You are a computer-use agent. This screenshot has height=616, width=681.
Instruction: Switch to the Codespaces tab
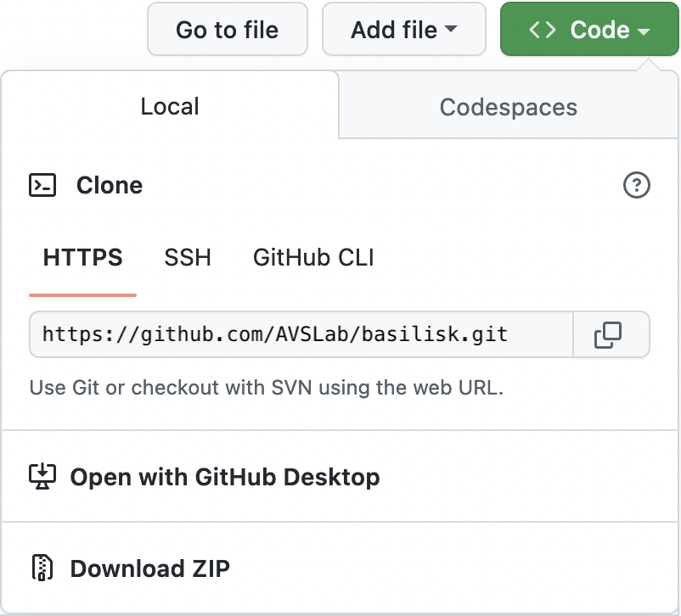[x=508, y=107]
